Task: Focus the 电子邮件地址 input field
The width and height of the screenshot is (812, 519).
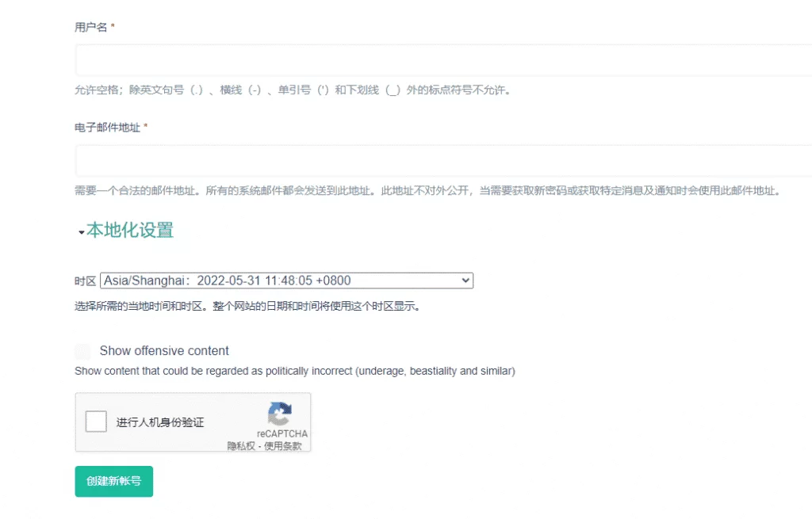Action: pos(442,160)
